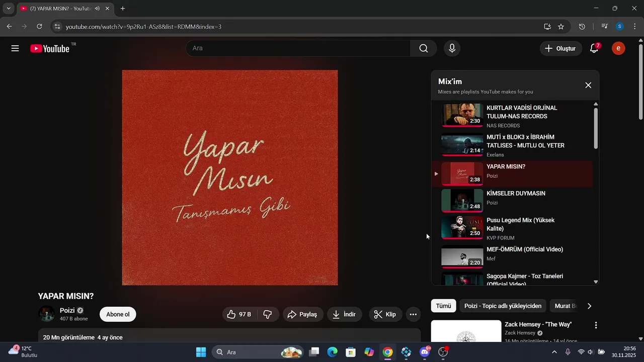Like the video with thumbs up
644x362 pixels.
tap(239, 314)
